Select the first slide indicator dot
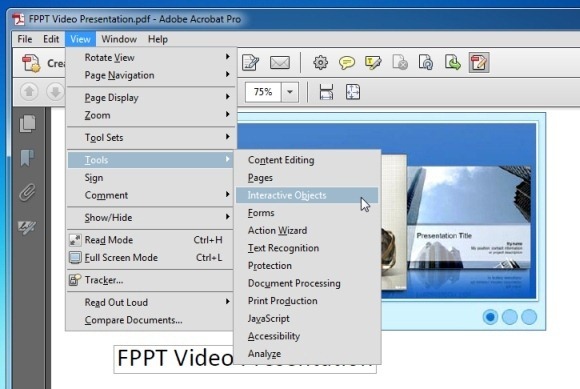580x389 pixels. tap(490, 317)
